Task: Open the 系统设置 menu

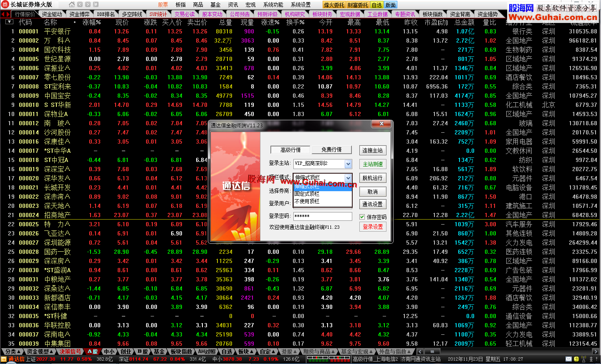Action: pyautogui.click(x=300, y=5)
